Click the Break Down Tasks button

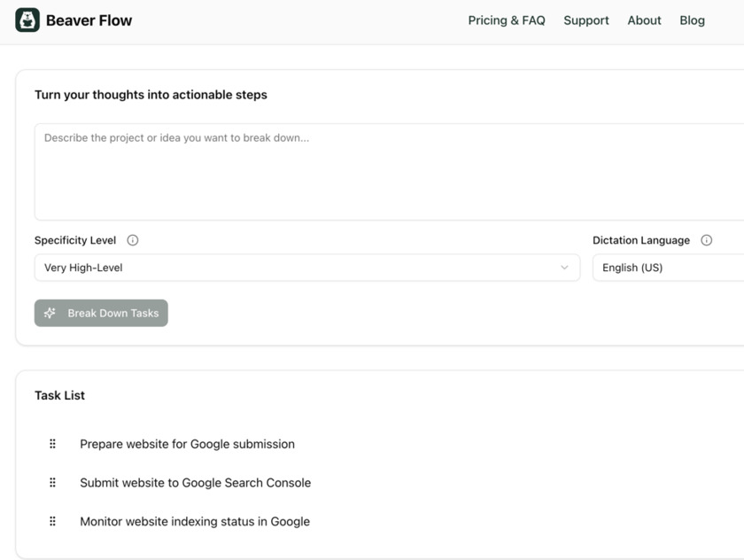coord(101,313)
